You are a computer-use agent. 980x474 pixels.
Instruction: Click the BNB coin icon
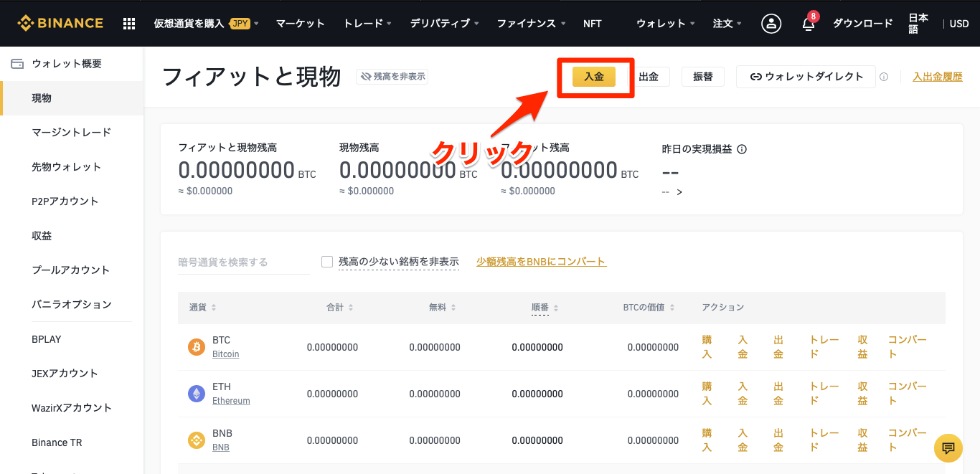197,440
